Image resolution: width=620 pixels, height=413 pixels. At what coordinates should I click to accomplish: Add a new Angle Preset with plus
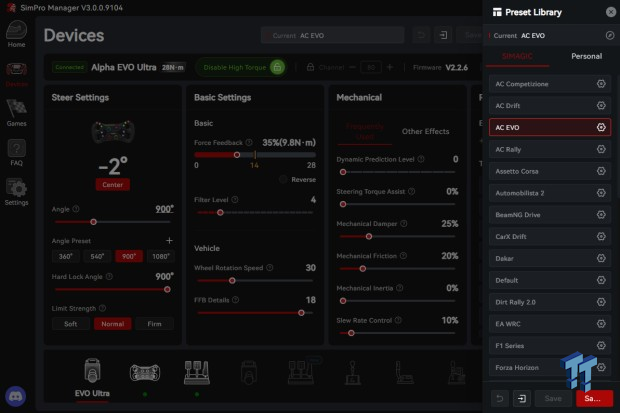[169, 241]
